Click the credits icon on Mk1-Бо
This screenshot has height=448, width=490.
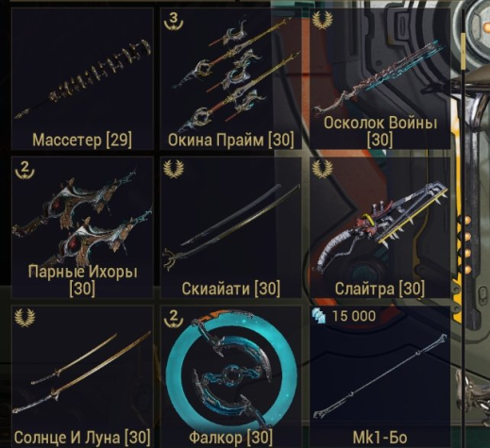319,316
